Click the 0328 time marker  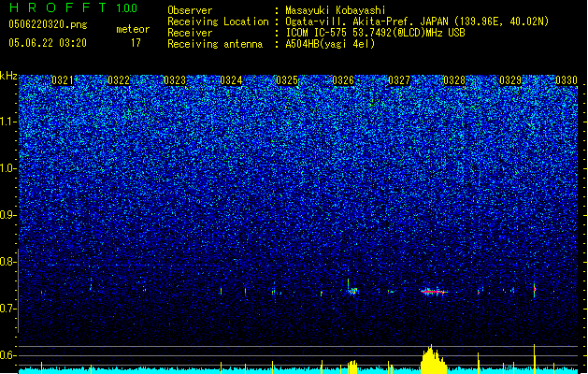(454, 80)
